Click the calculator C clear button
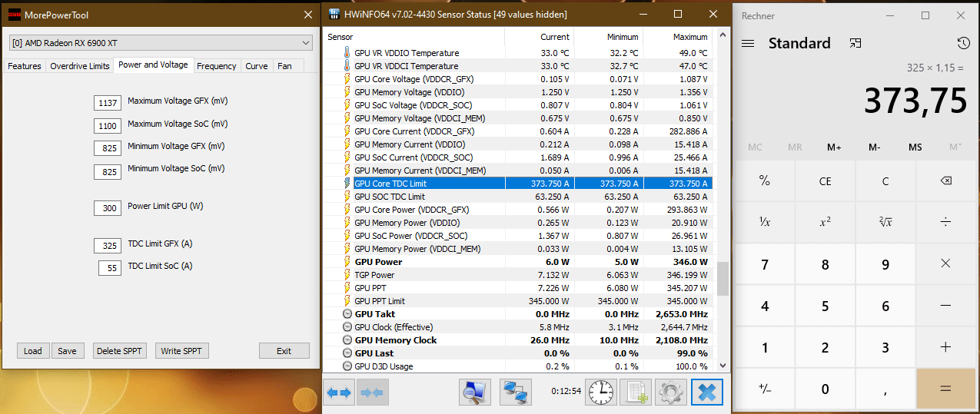 tap(885, 181)
